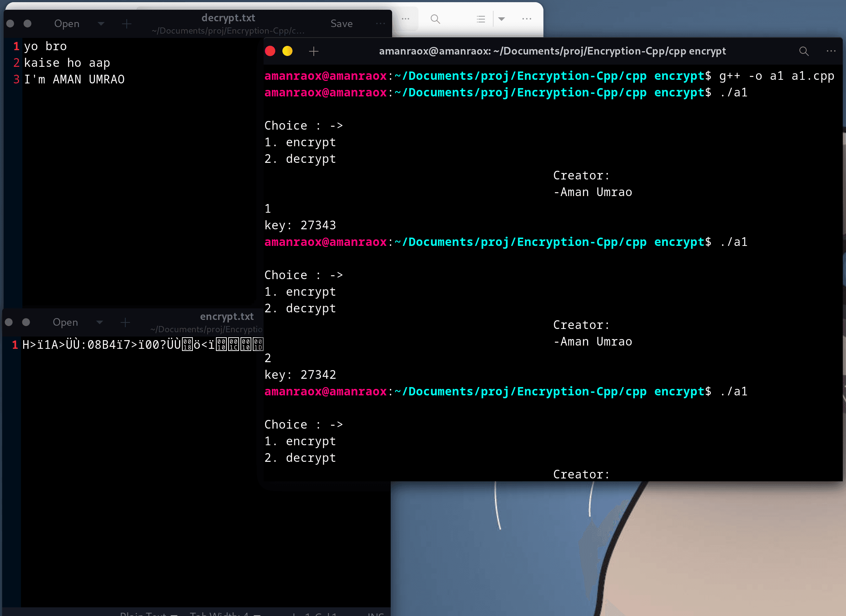The width and height of the screenshot is (846, 616).
Task: Expand view options arrow in white window
Action: pos(502,19)
